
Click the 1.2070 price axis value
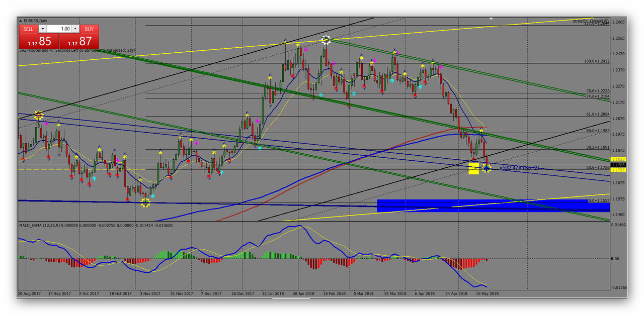click(x=618, y=119)
